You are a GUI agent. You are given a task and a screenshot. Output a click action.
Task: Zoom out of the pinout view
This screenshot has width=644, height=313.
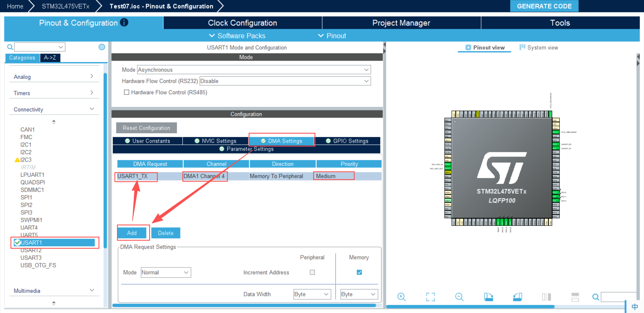click(x=459, y=297)
